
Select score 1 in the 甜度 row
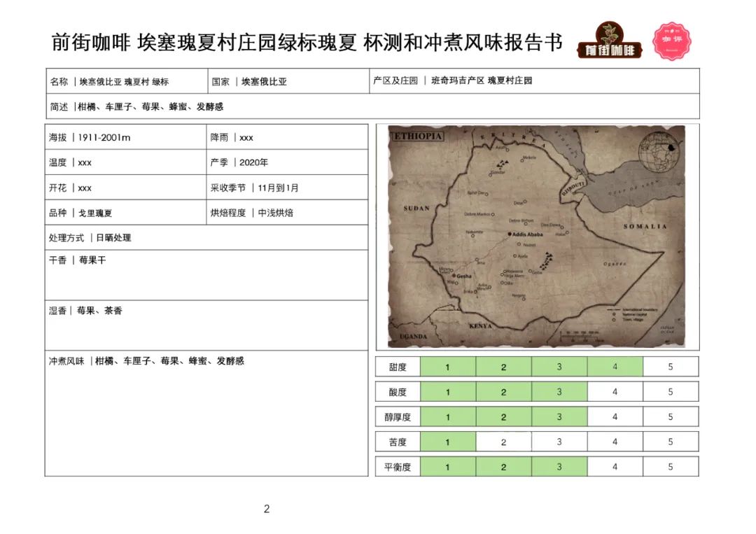[x=448, y=367]
